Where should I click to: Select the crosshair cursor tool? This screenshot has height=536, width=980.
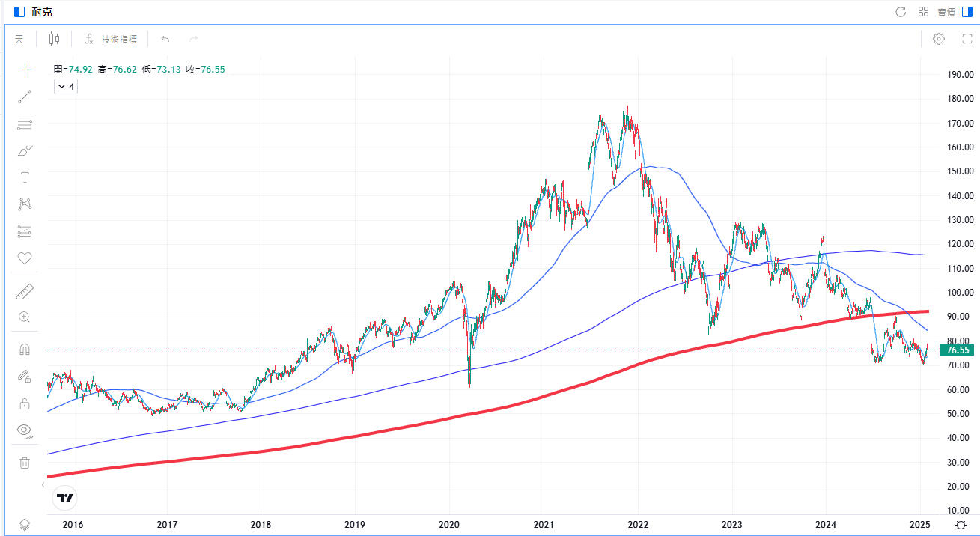click(25, 70)
